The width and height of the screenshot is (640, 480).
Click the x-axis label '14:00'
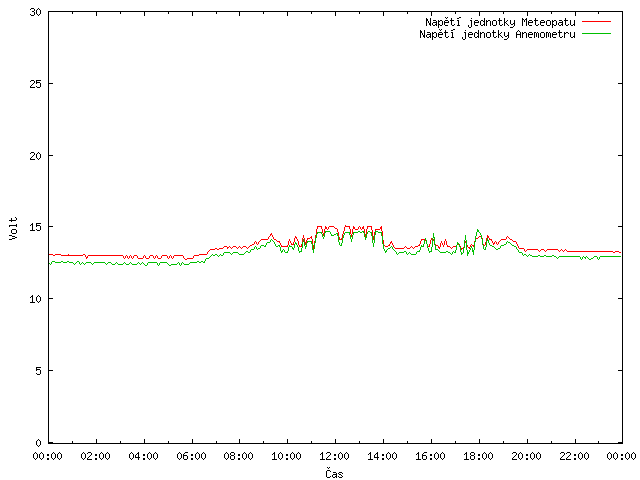point(382,456)
